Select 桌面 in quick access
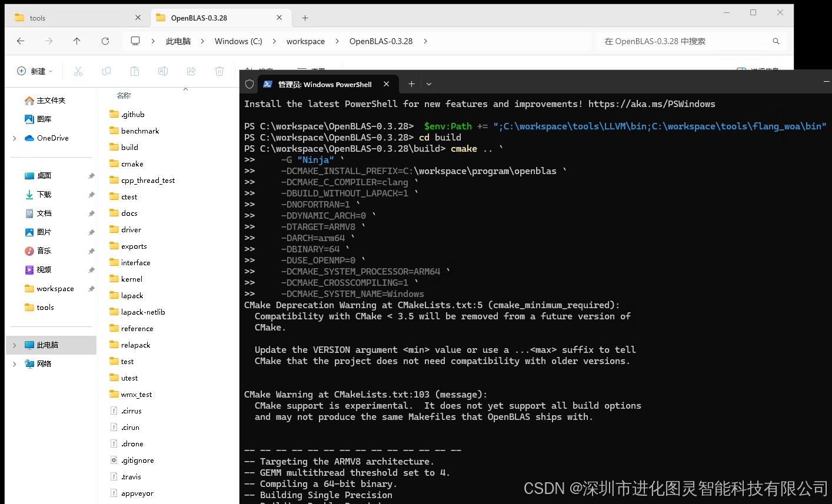 pos(44,176)
